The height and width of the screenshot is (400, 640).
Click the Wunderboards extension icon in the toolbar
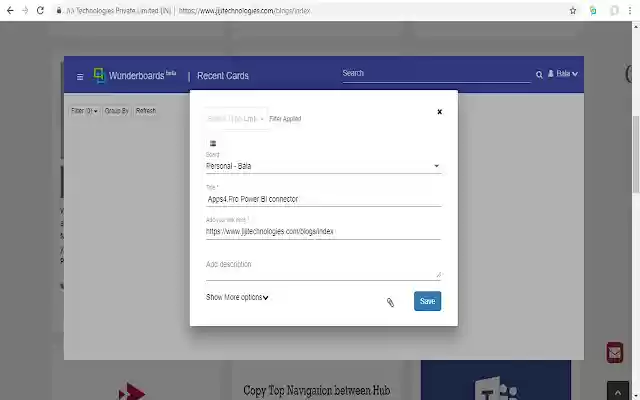(x=593, y=11)
